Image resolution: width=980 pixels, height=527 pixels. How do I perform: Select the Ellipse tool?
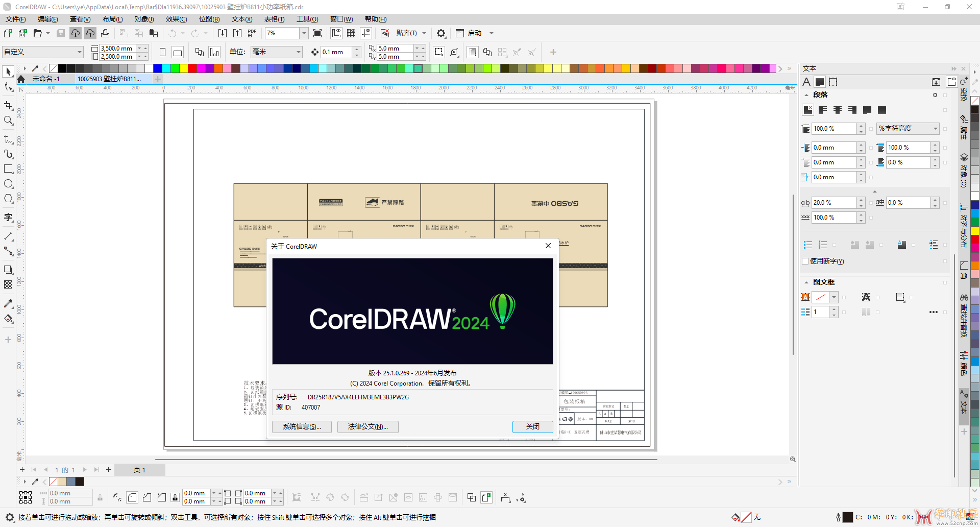[x=8, y=184]
